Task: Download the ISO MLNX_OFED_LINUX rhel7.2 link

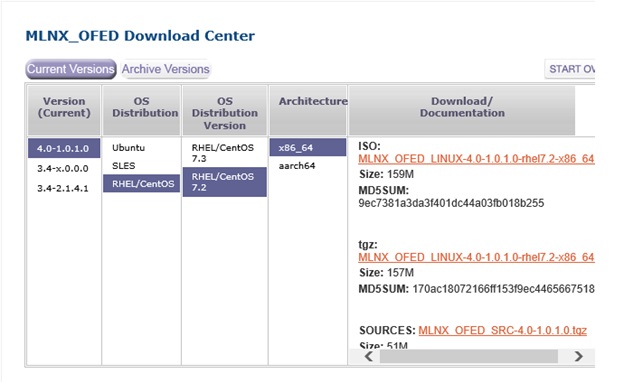Action: [x=476, y=159]
